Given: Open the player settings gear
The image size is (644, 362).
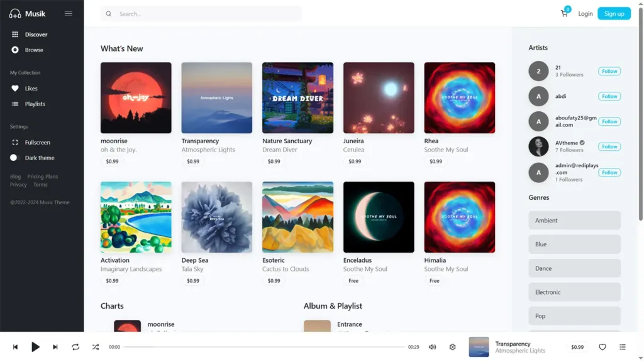Looking at the screenshot, I should pyautogui.click(x=452, y=347).
